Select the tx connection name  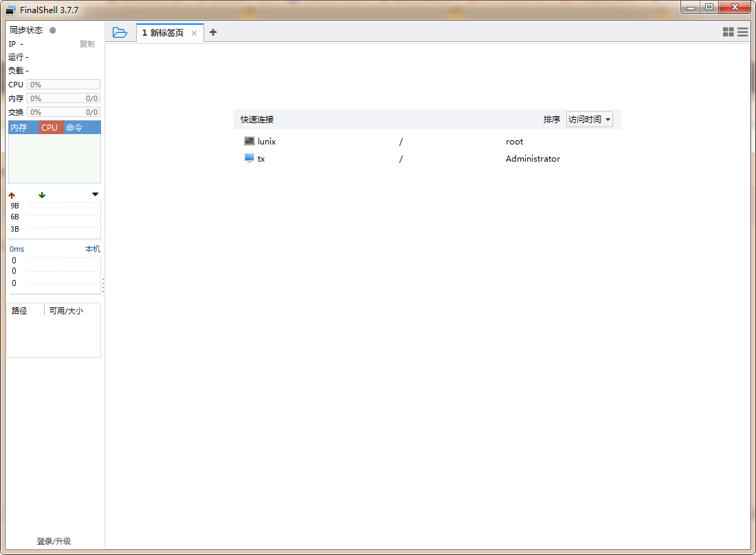(261, 159)
